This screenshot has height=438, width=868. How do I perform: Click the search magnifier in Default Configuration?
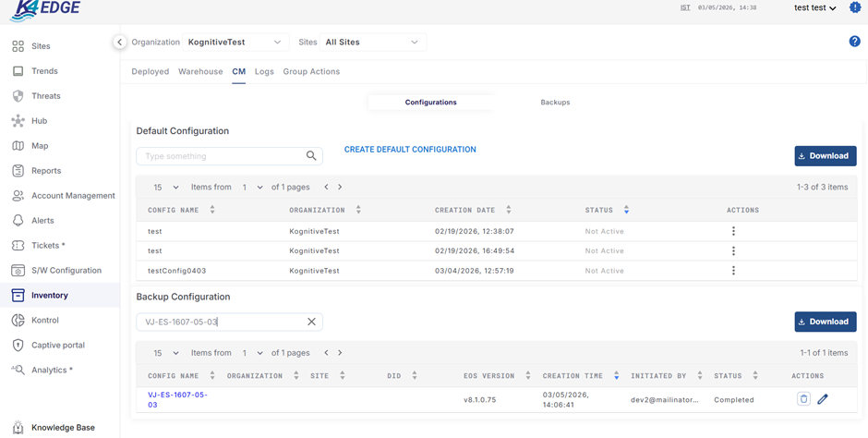311,156
